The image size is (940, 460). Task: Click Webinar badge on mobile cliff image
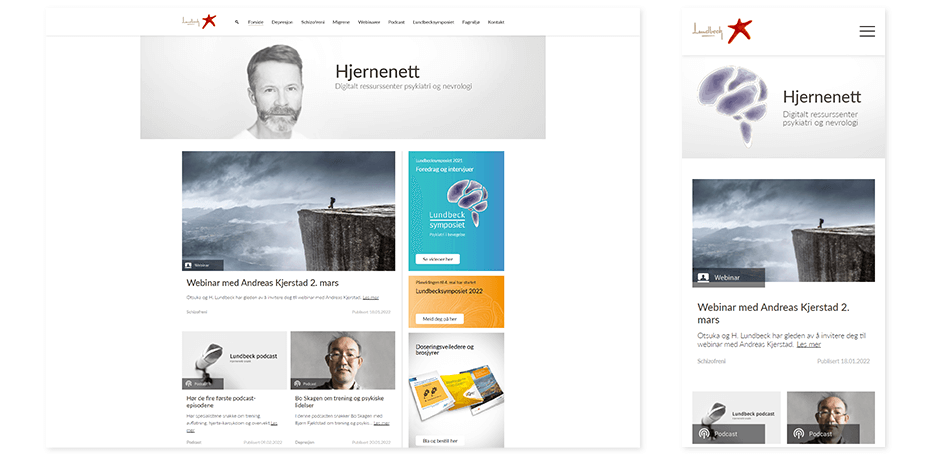728,278
